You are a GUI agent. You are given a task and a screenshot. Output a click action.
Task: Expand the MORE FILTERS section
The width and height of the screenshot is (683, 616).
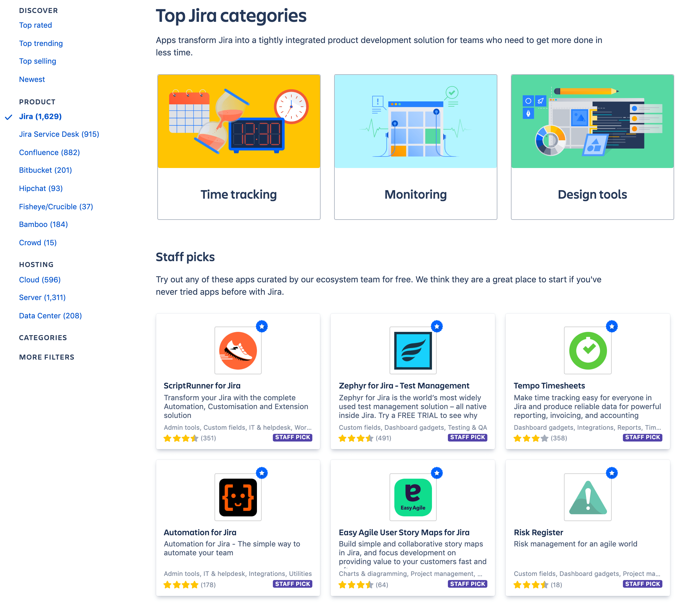[x=47, y=358]
